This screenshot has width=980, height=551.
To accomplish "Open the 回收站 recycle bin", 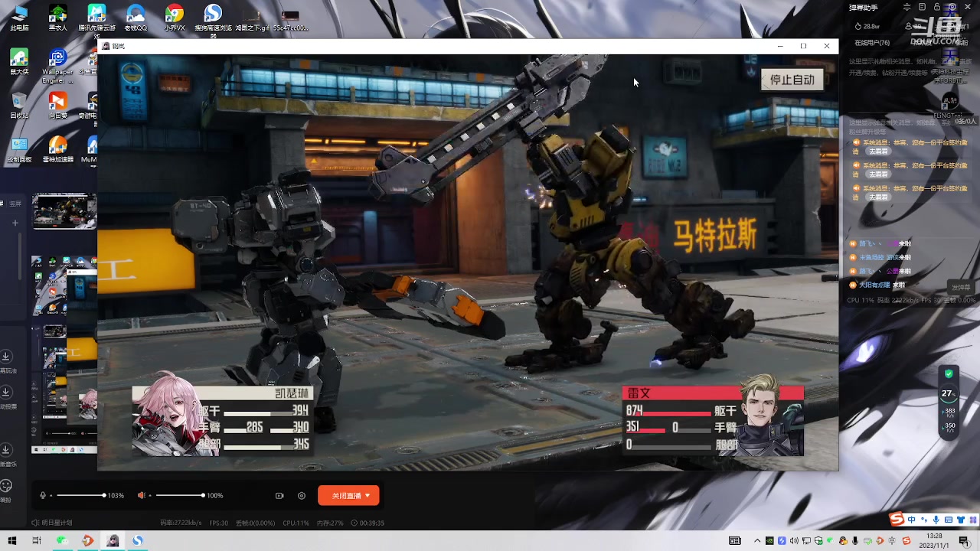I will point(19,106).
